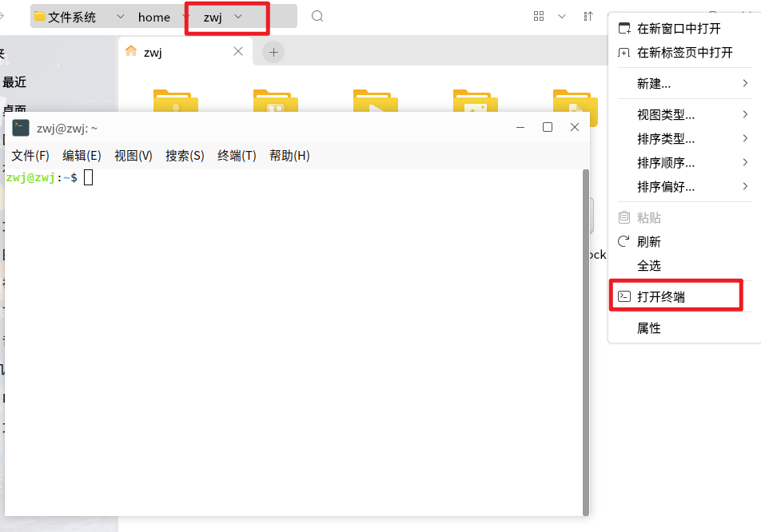
Task: Open the first yellow user folder
Action: coord(176,101)
